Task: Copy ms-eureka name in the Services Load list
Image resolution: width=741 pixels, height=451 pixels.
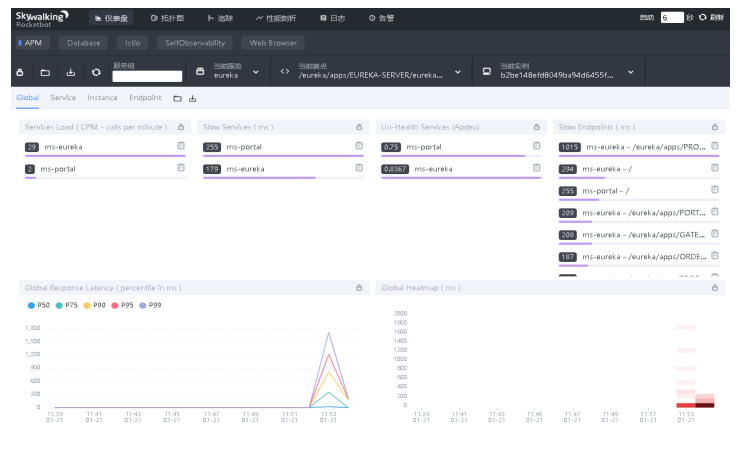Action: click(x=181, y=146)
